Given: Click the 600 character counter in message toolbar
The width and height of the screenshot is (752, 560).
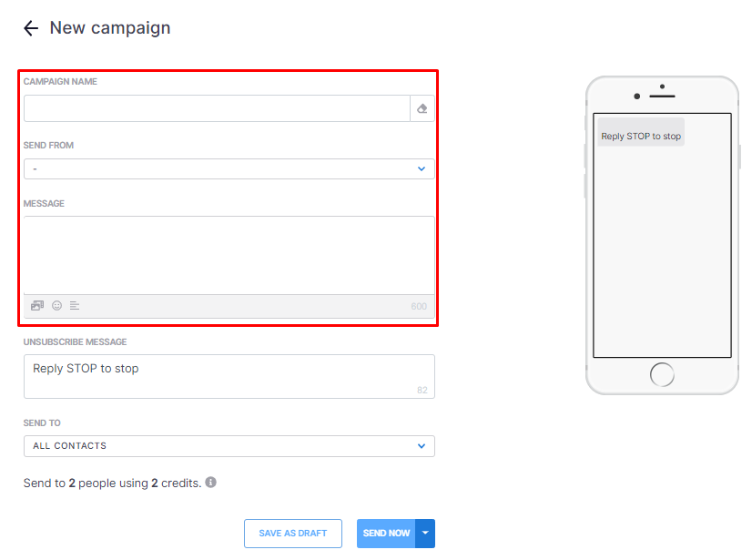Looking at the screenshot, I should (419, 306).
